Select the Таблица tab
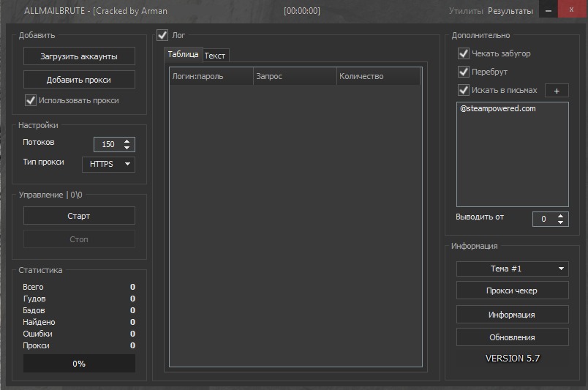The width and height of the screenshot is (588, 390). point(183,55)
